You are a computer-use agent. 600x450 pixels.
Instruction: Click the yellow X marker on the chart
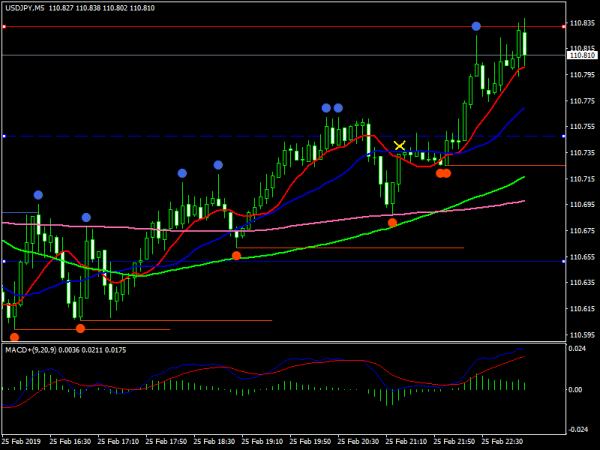point(399,145)
